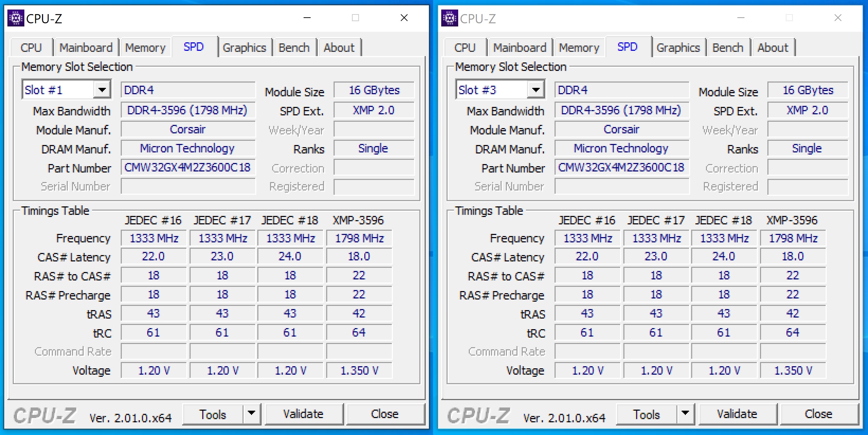Click JEDEC #17 CAS# Latency 23.0 in left window
The image size is (868, 435).
click(x=222, y=256)
